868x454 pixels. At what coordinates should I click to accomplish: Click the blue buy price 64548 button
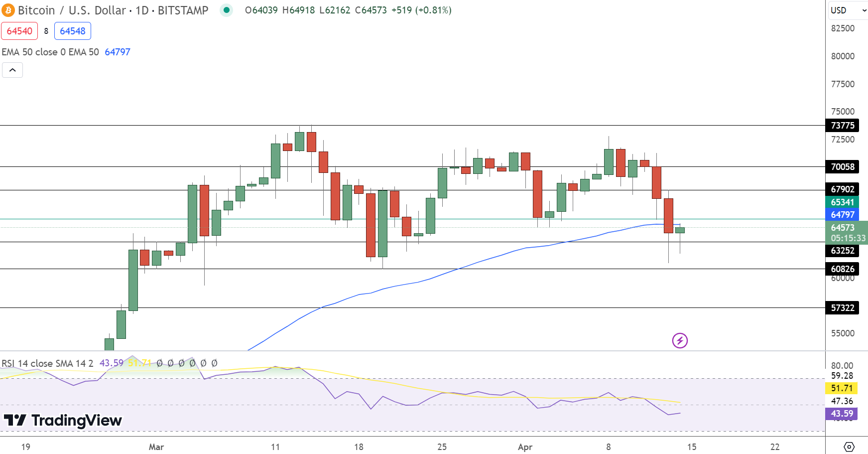pos(73,31)
